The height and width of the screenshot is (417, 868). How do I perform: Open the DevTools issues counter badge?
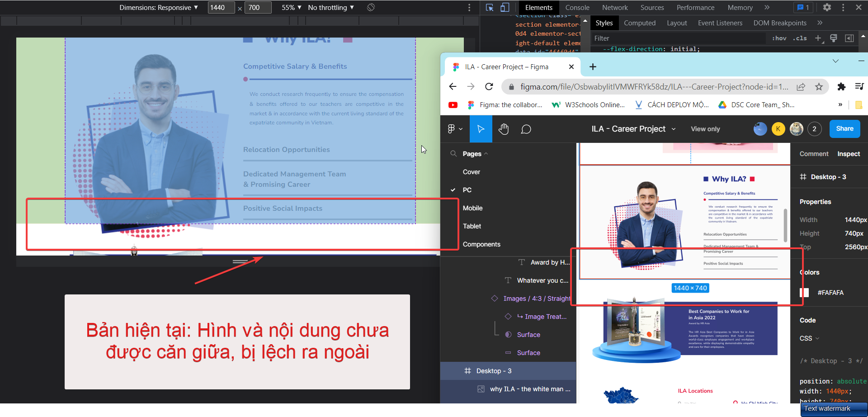[803, 7]
